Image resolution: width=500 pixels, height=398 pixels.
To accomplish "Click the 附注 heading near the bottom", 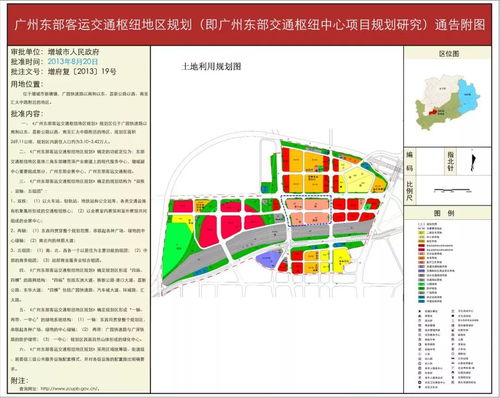I will point(20,380).
